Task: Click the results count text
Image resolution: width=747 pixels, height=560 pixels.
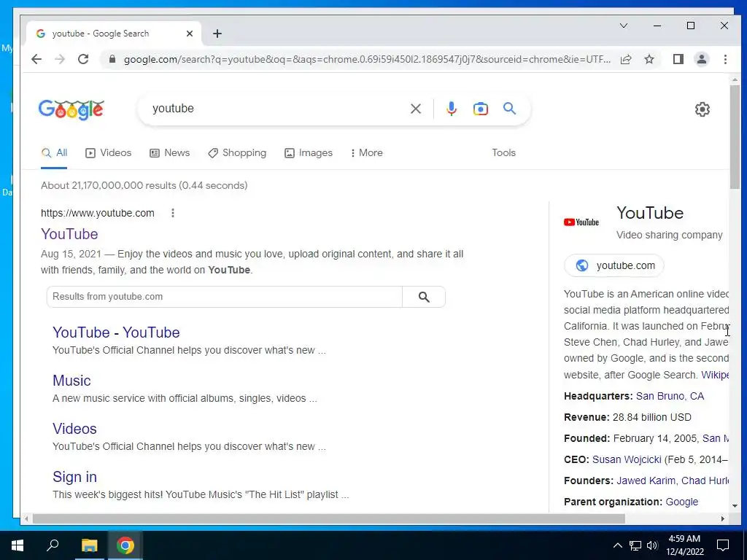Action: pos(144,186)
